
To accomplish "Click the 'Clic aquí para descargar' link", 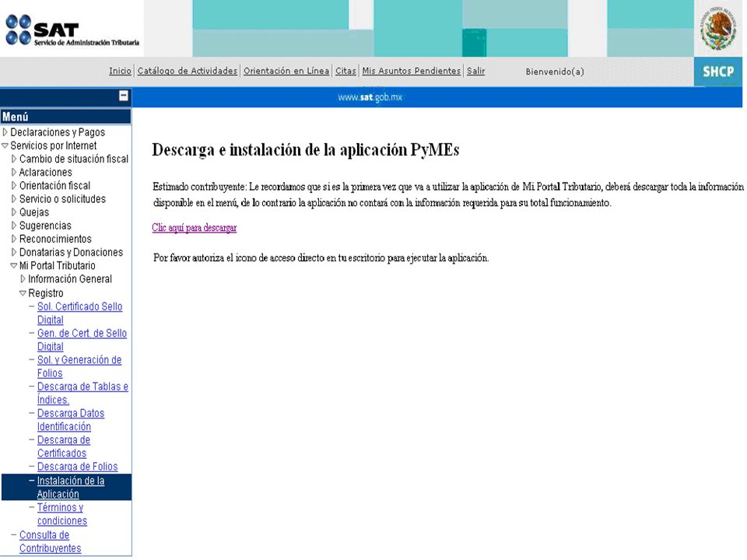I will 195,228.
